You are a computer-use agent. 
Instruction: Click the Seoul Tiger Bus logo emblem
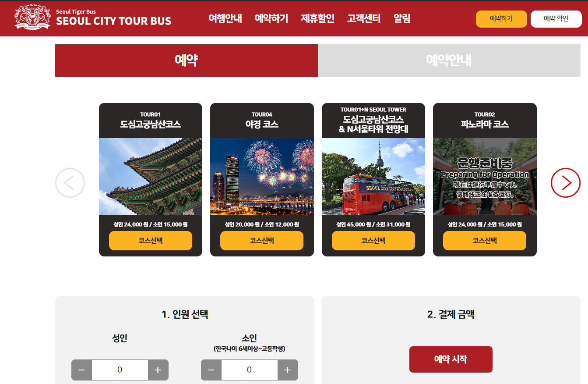point(33,18)
